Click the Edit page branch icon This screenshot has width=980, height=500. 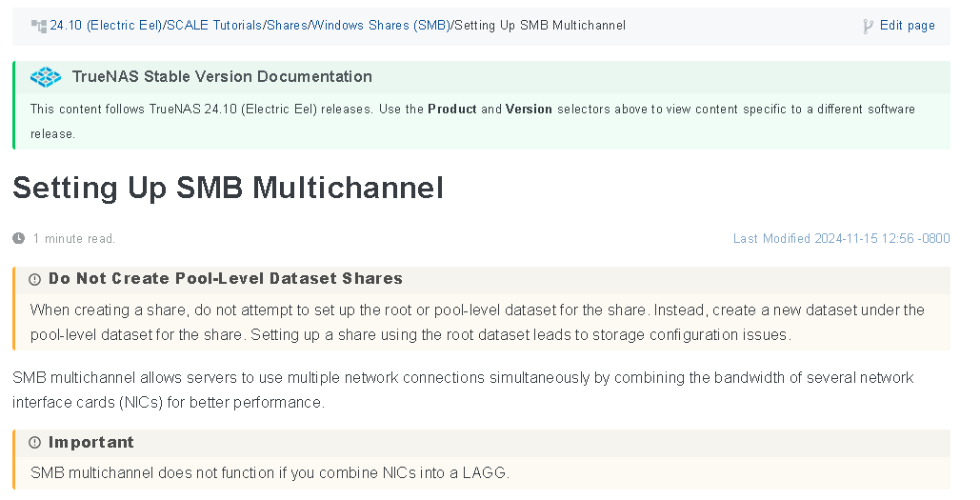tap(868, 27)
